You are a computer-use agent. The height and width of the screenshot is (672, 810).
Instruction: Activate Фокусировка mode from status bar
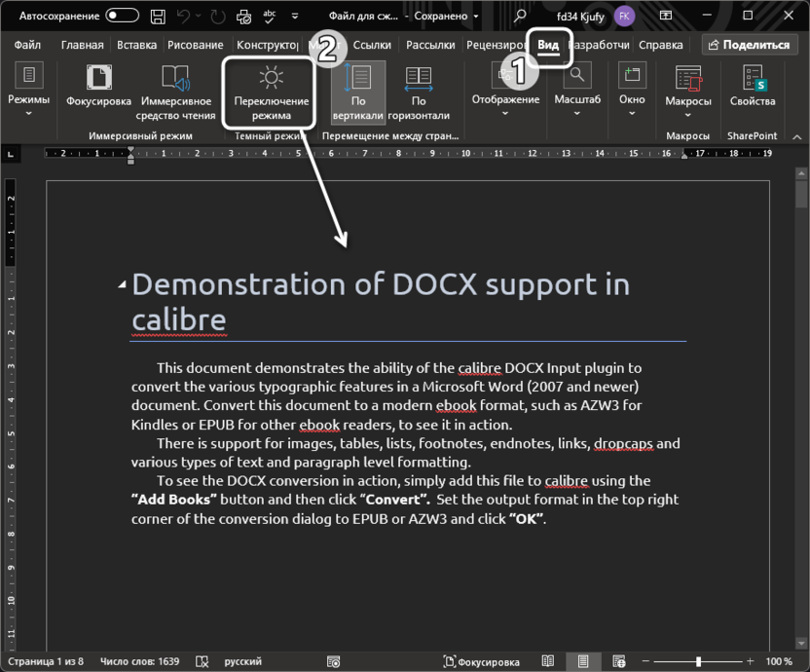point(484,661)
